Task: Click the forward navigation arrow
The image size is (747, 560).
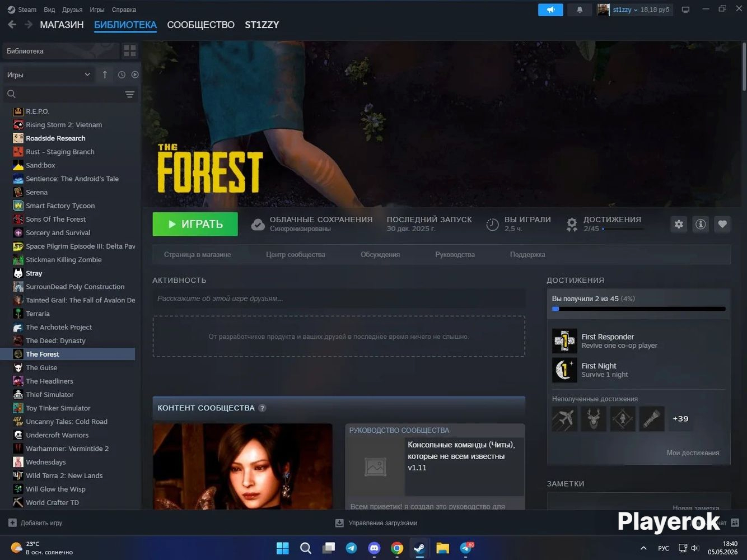Action: click(x=29, y=25)
